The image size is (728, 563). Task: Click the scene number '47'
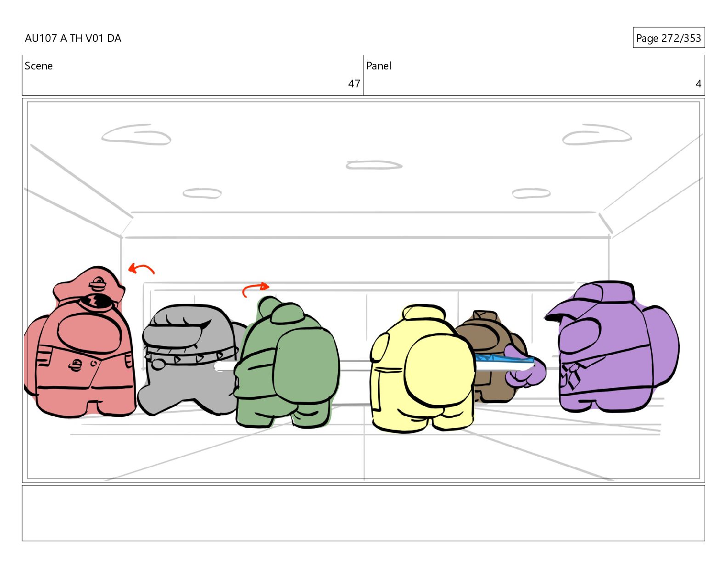tap(354, 84)
